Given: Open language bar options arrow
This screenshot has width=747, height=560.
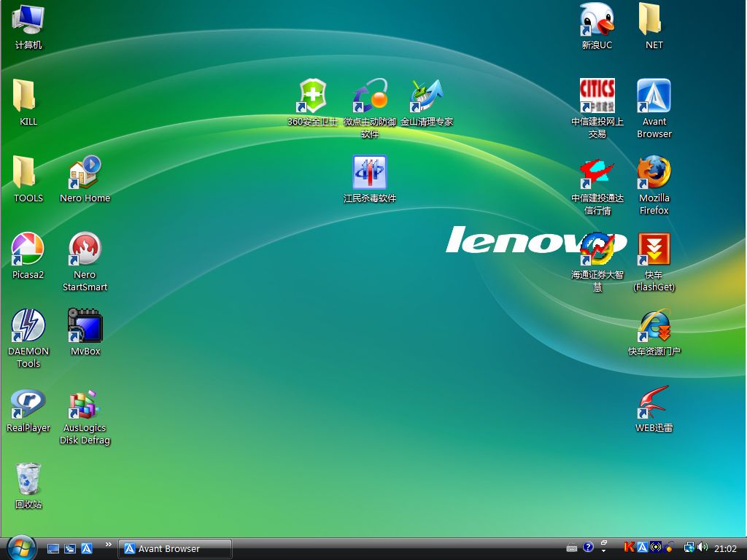Looking at the screenshot, I should pos(603,551).
